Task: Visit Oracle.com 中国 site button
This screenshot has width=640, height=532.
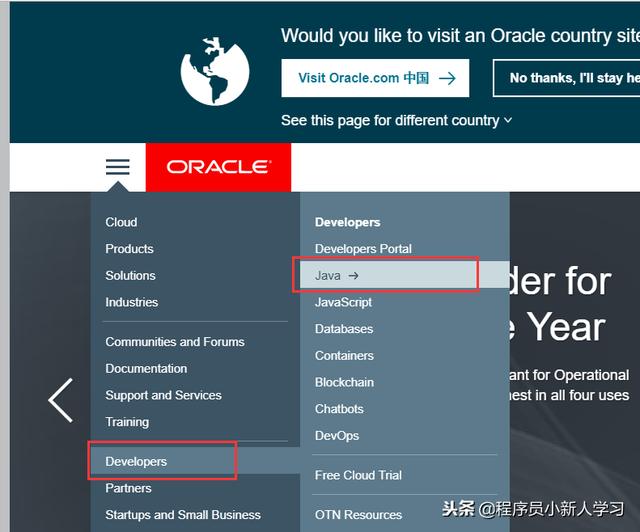Action: (x=375, y=78)
